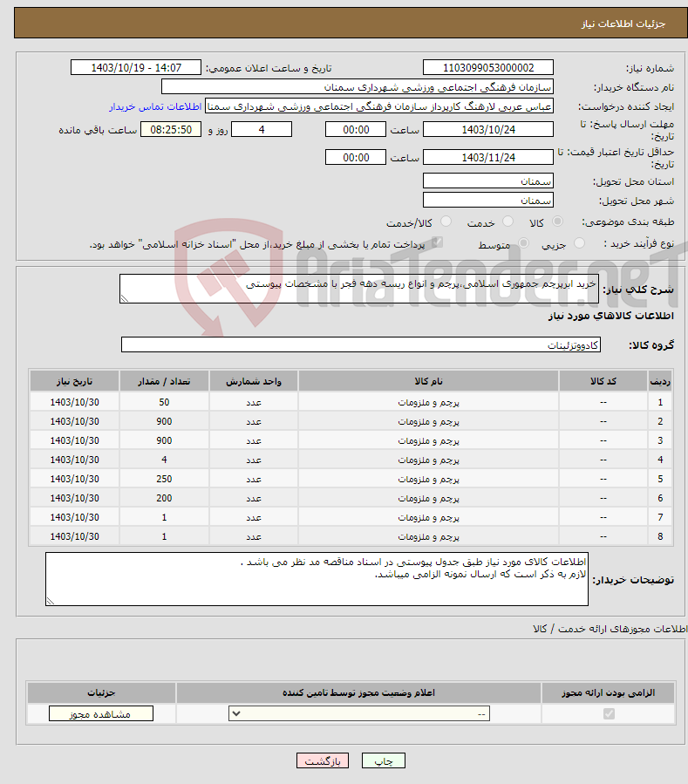Click the الزامی بودن ارائه مجوز header
The width and height of the screenshot is (688, 784).
click(x=608, y=692)
